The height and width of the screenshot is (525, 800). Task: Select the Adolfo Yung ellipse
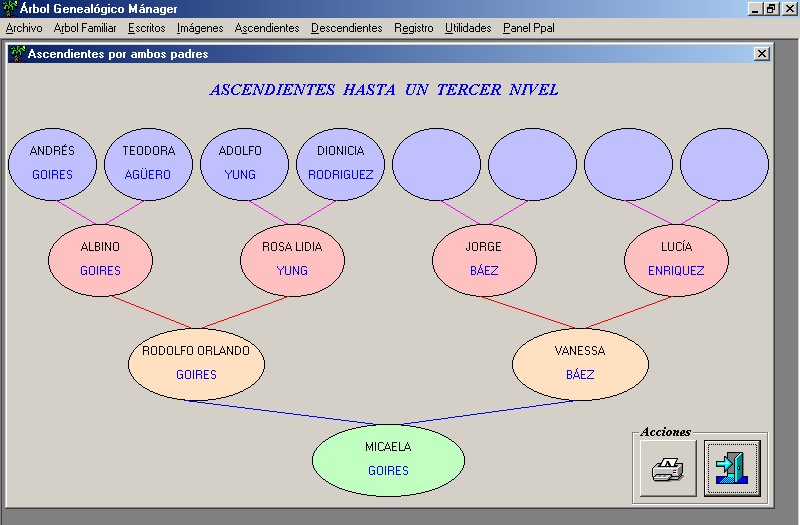point(244,164)
